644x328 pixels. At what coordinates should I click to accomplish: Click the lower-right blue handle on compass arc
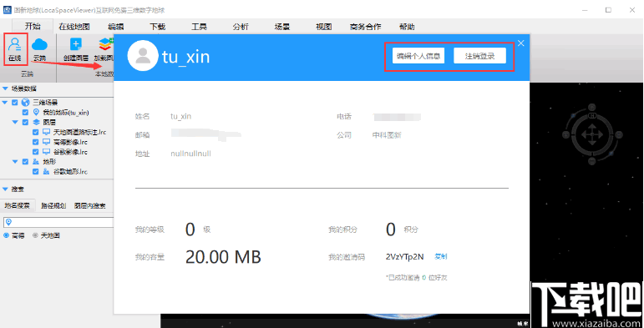(x=611, y=154)
